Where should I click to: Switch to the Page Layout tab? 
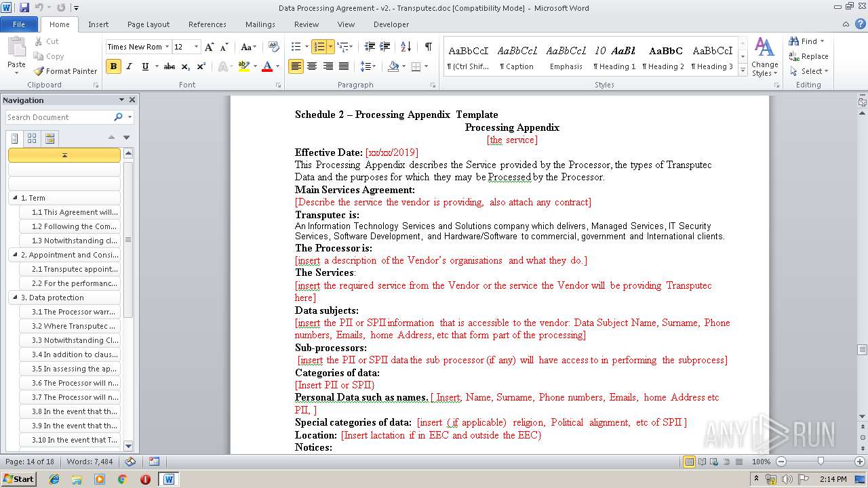pos(149,24)
